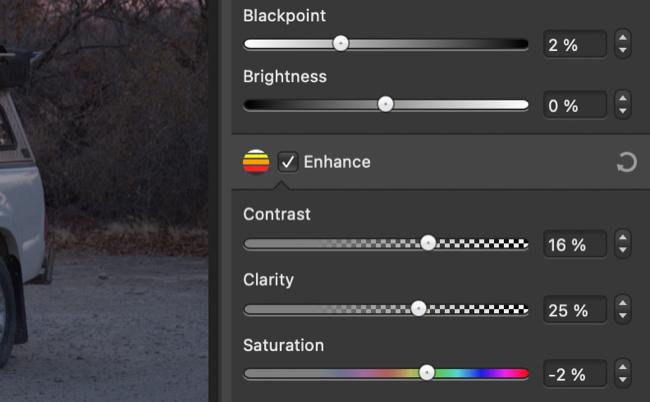
Task: Click the Clarity slider handle
Action: (419, 308)
